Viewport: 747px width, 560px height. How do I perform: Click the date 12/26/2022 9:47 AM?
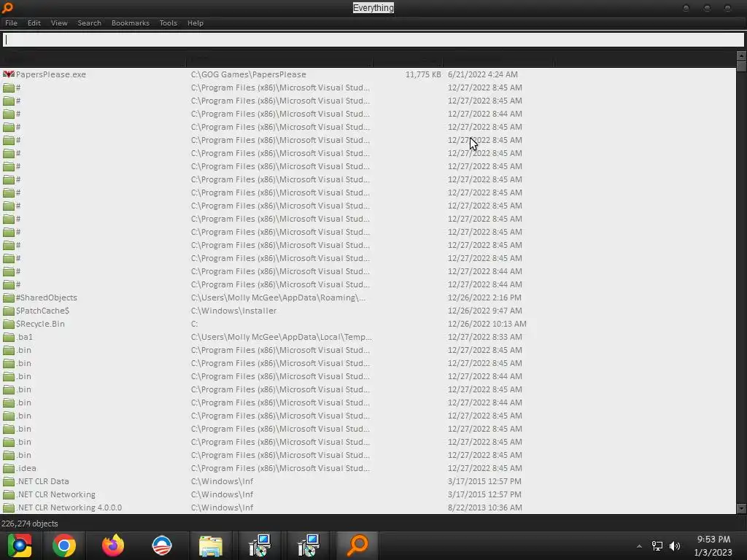484,311
